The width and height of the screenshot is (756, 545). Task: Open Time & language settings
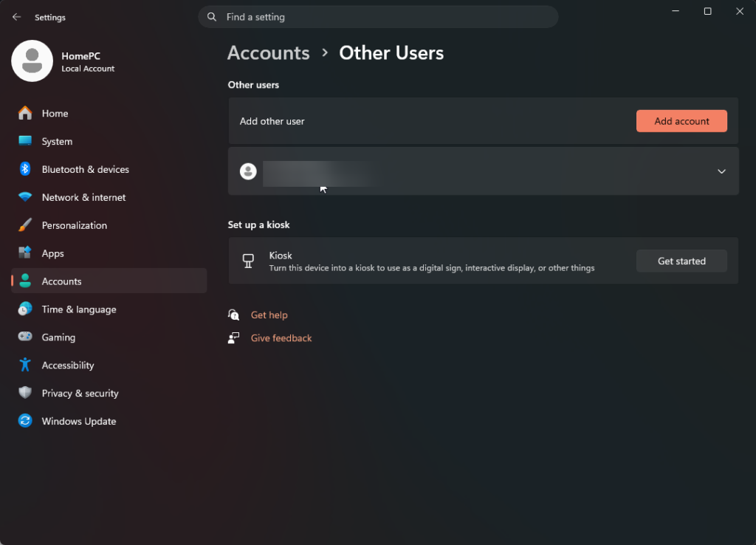109,309
